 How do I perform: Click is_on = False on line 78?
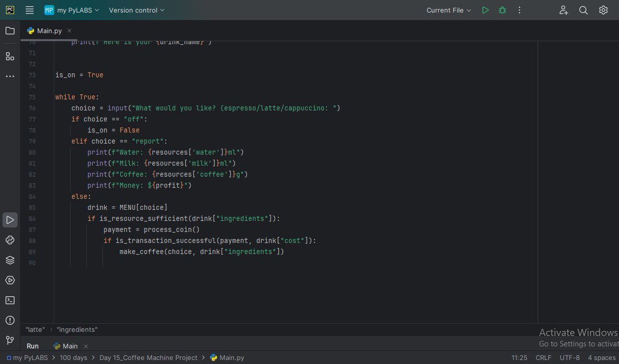[x=113, y=130]
